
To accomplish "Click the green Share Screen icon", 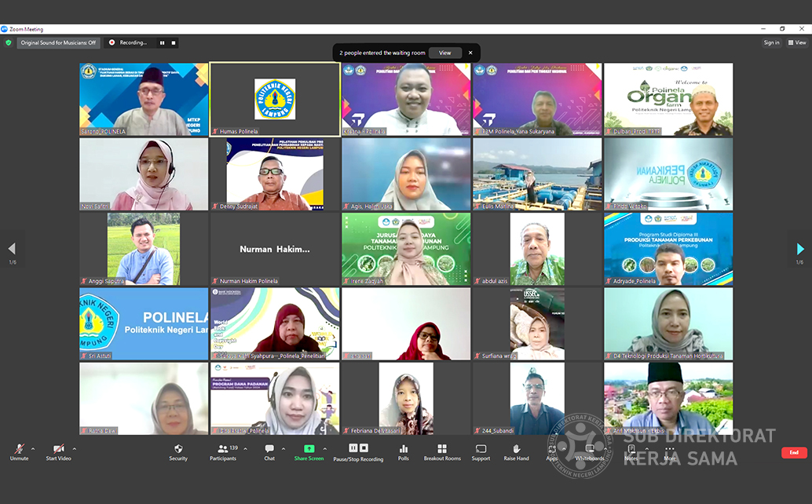I will [x=309, y=450].
